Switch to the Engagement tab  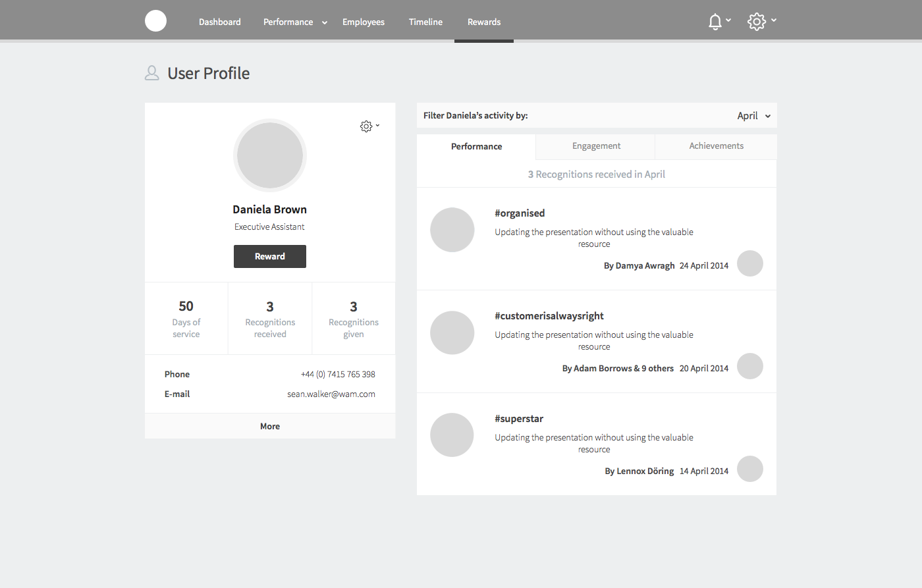click(596, 146)
